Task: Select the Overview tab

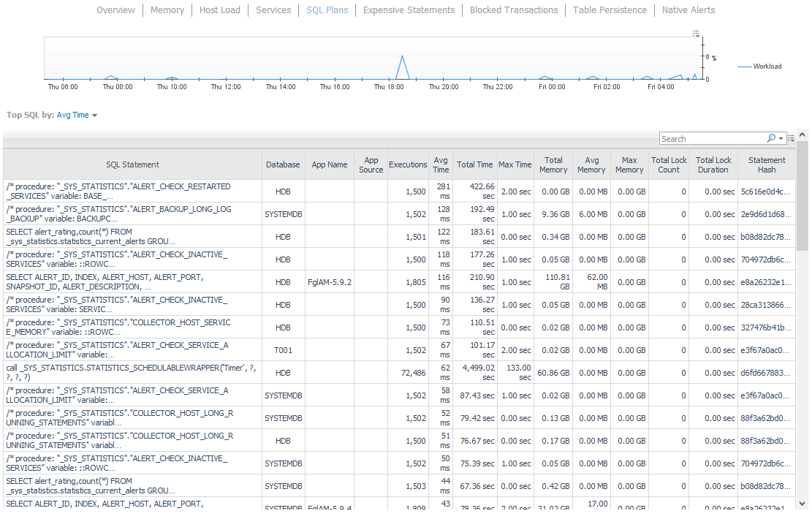Action: click(115, 10)
